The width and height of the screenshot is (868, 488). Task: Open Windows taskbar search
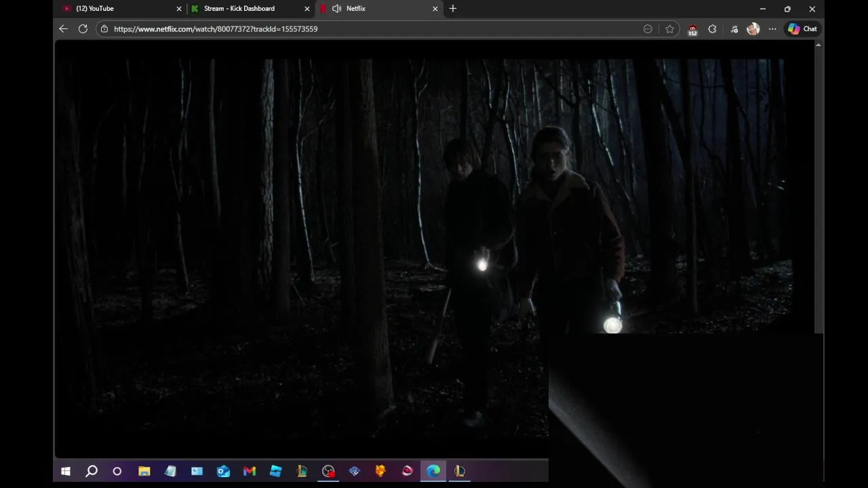tap(92, 471)
